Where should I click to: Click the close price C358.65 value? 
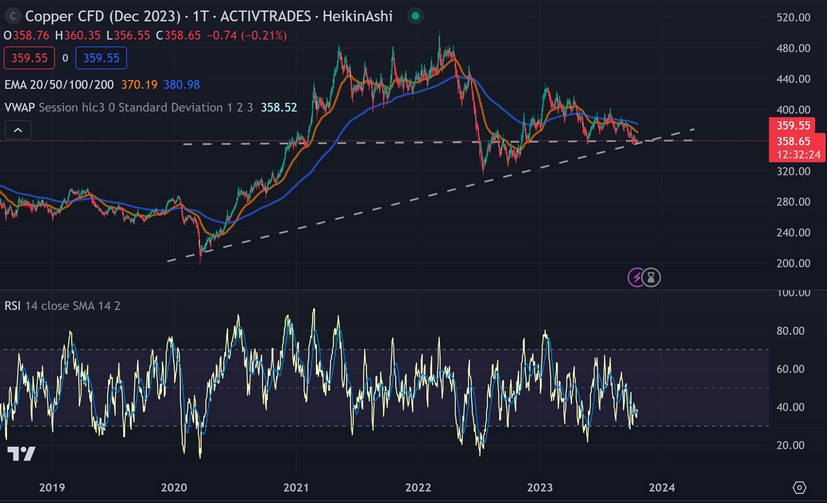coord(178,35)
